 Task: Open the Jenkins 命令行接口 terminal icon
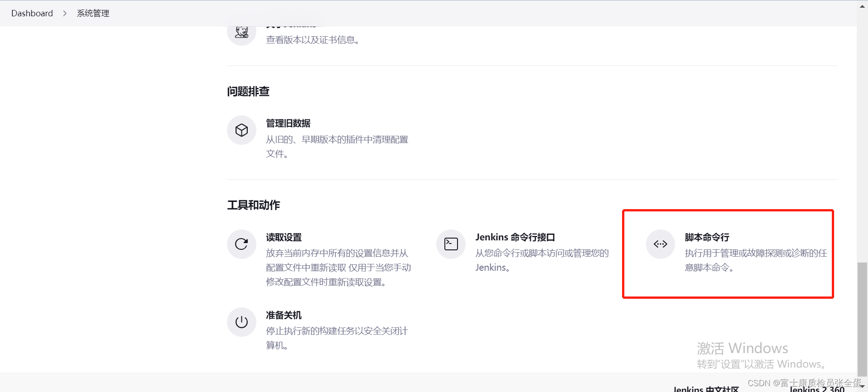(x=451, y=244)
